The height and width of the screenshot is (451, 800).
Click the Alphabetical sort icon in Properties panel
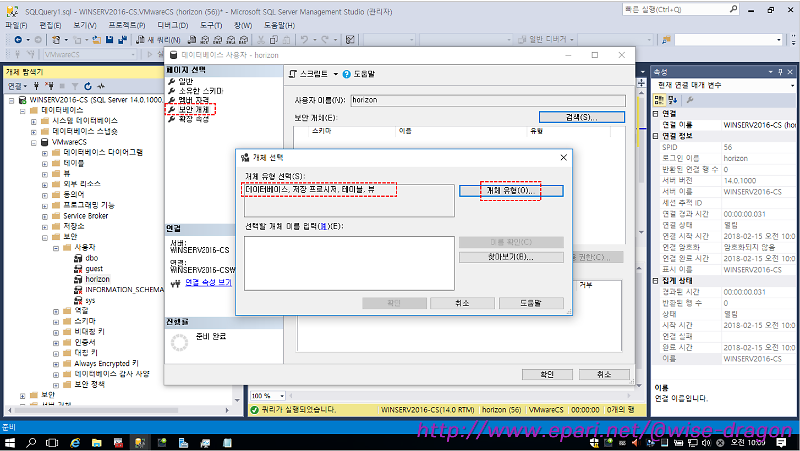coord(672,100)
